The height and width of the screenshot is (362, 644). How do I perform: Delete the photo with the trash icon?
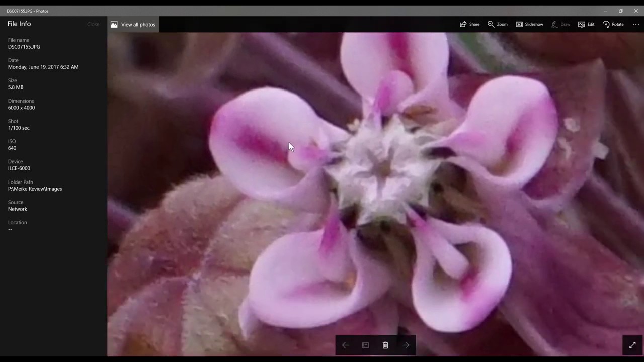tap(385, 345)
